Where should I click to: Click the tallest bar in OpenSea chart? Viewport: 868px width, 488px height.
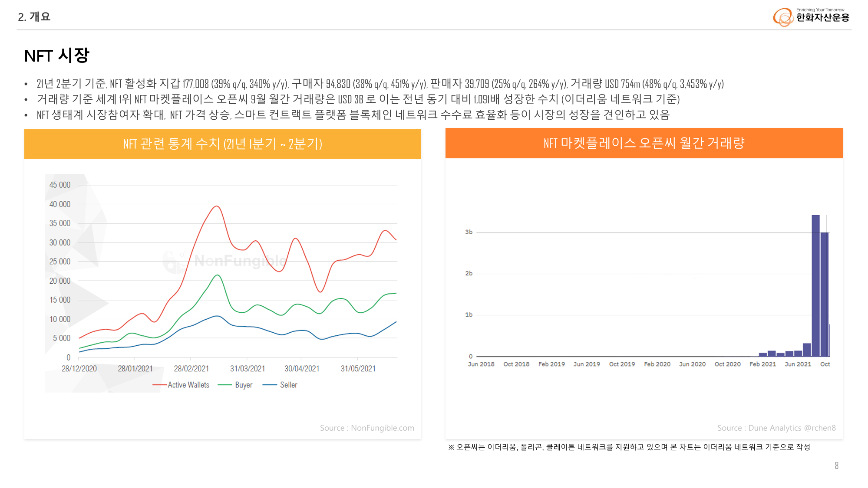tap(815, 285)
